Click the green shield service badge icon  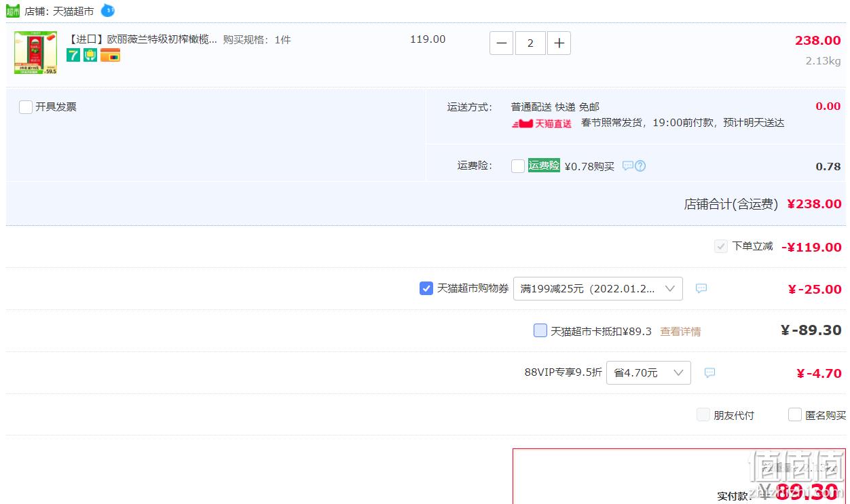tap(90, 55)
